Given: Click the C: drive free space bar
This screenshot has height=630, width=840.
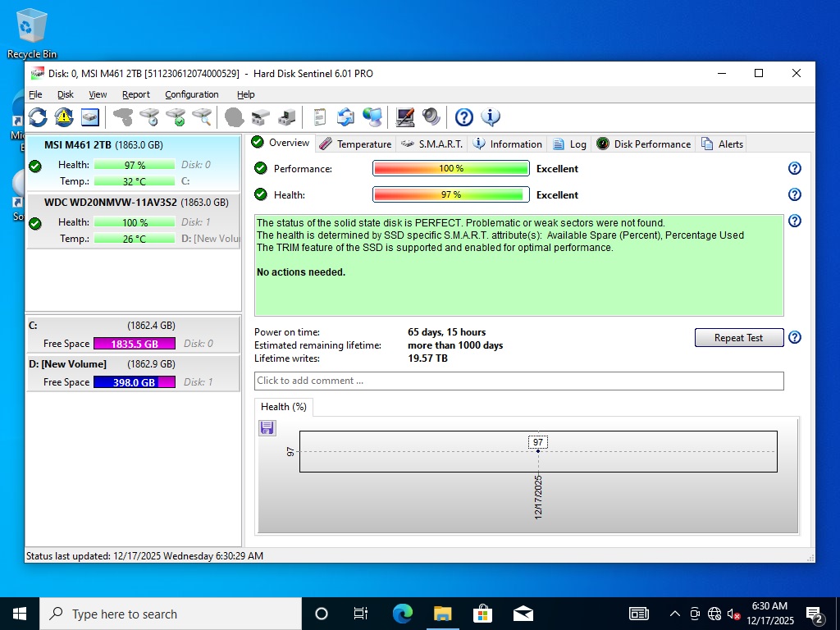Looking at the screenshot, I should click(134, 344).
